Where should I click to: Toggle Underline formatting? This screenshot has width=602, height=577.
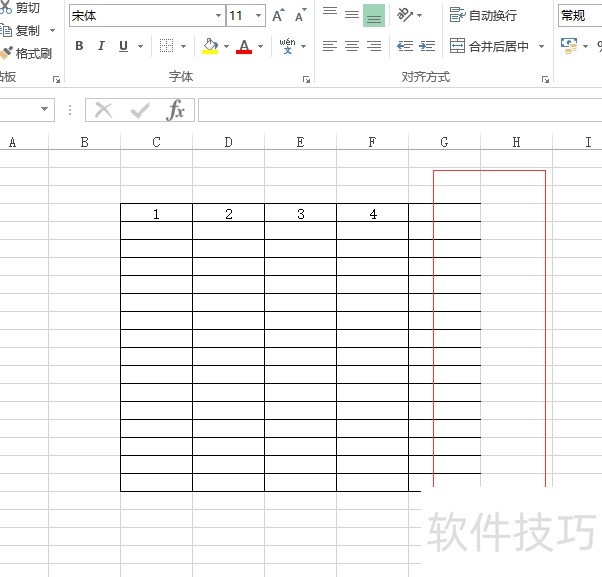(x=123, y=46)
